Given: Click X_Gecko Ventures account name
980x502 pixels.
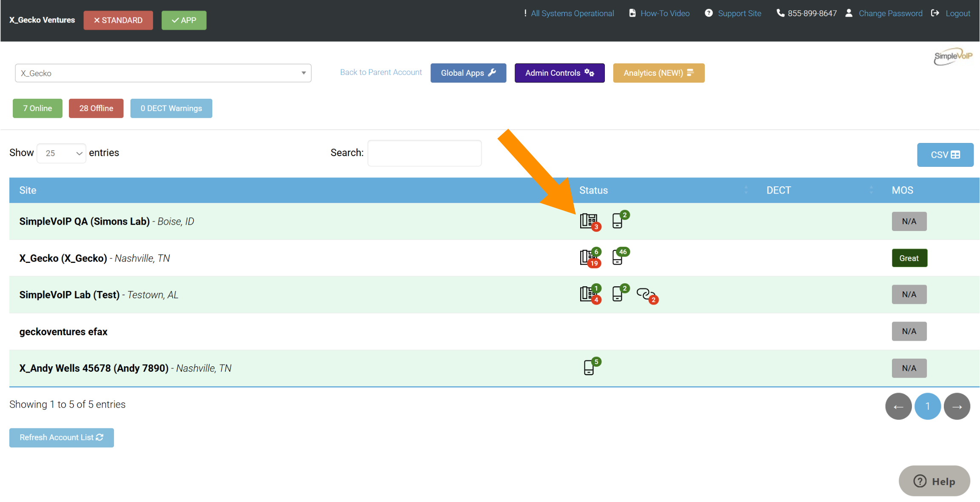Looking at the screenshot, I should pyautogui.click(x=42, y=20).
